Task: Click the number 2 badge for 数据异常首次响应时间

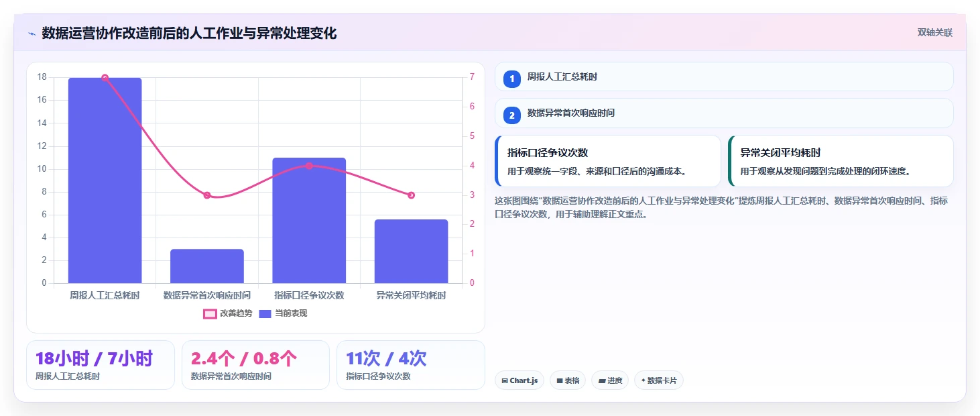Action: pos(512,115)
